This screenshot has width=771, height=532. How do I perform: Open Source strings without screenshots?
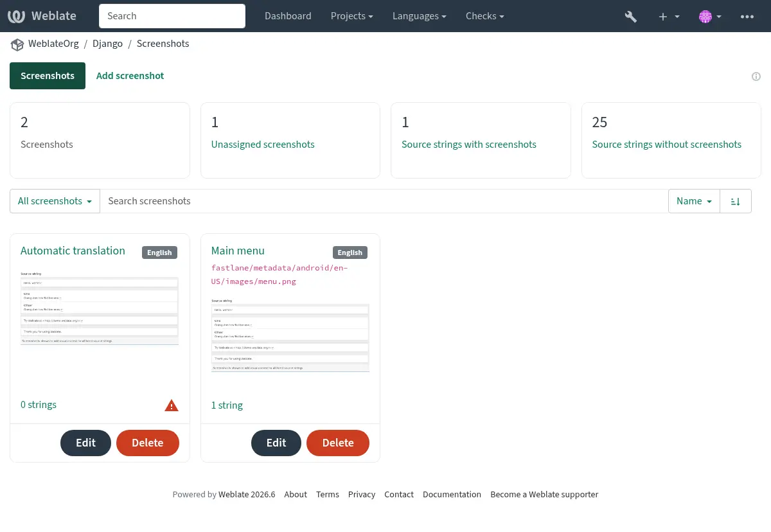click(667, 145)
